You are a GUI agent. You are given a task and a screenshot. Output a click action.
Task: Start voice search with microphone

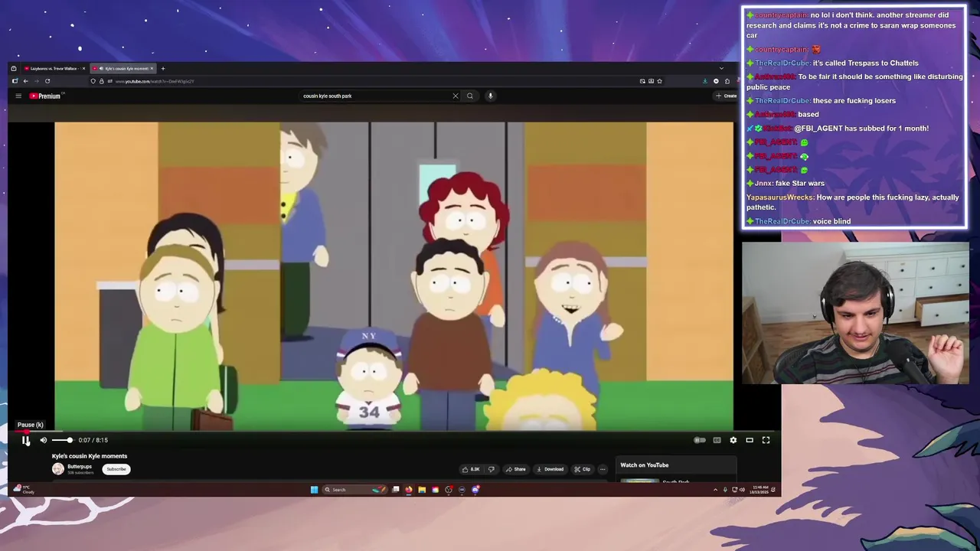pyautogui.click(x=490, y=96)
